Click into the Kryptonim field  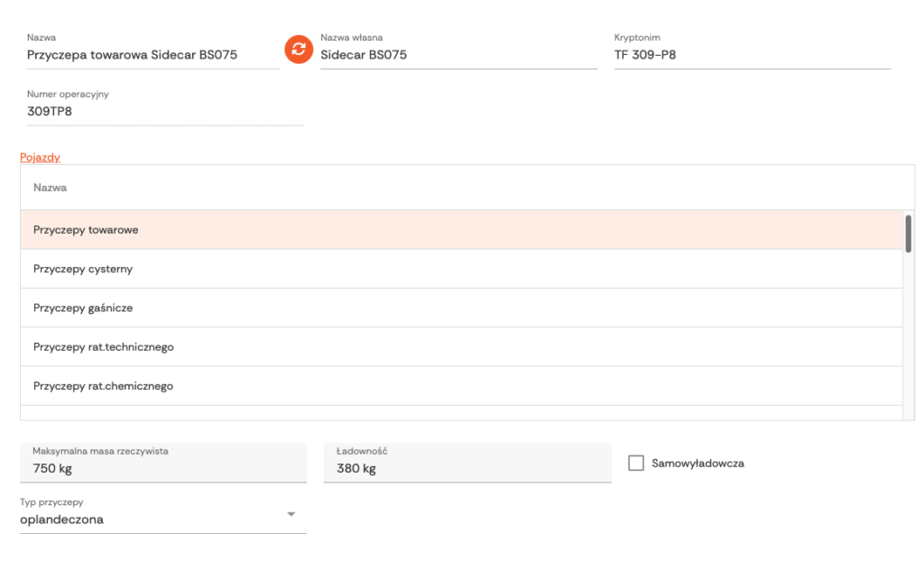(752, 55)
